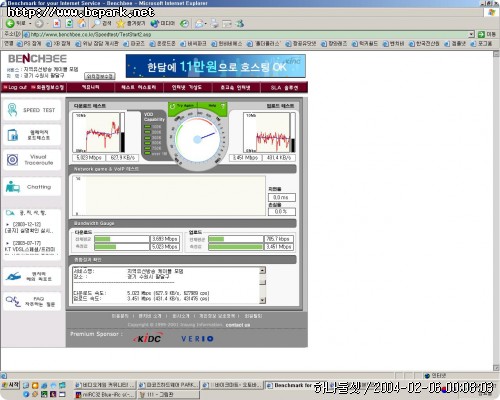This screenshot has width=500, height=400.
Task: Refresh the page using the green refresh icon
Action: click(x=69, y=24)
